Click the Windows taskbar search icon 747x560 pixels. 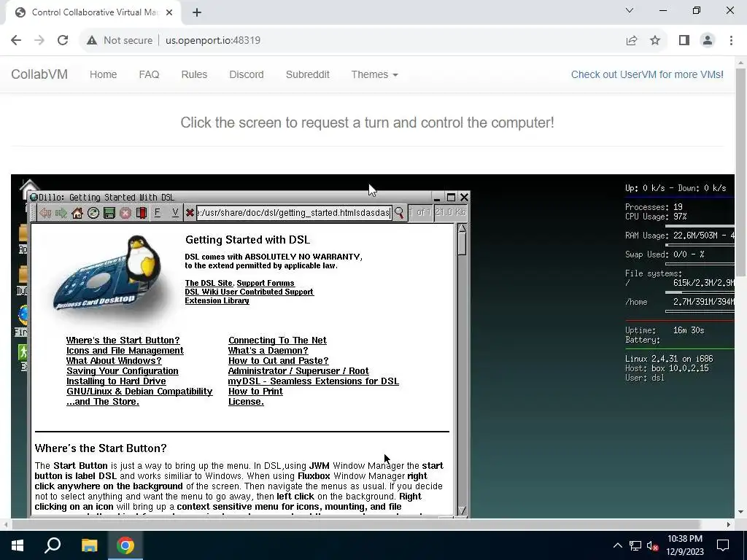click(53, 545)
